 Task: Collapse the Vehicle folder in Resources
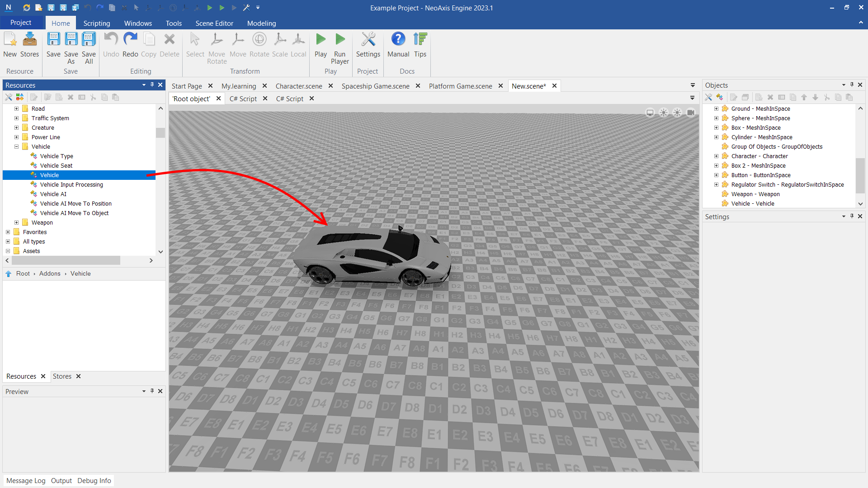(17, 146)
